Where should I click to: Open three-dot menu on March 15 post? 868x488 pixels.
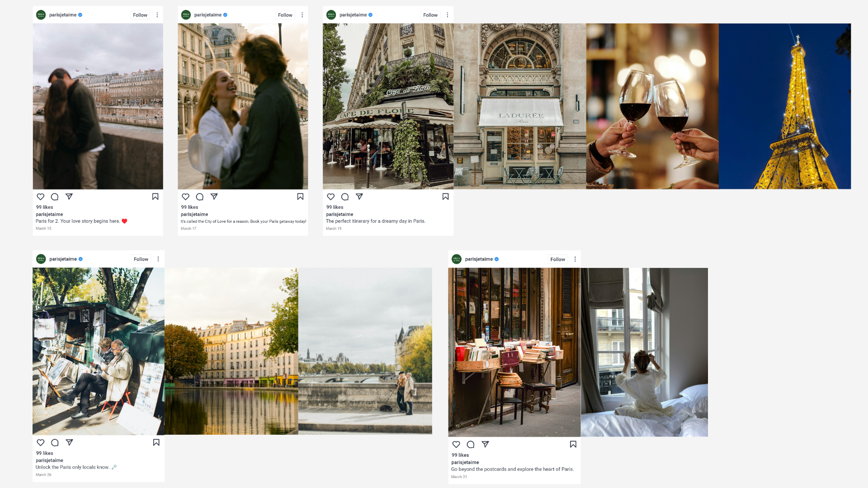(157, 15)
